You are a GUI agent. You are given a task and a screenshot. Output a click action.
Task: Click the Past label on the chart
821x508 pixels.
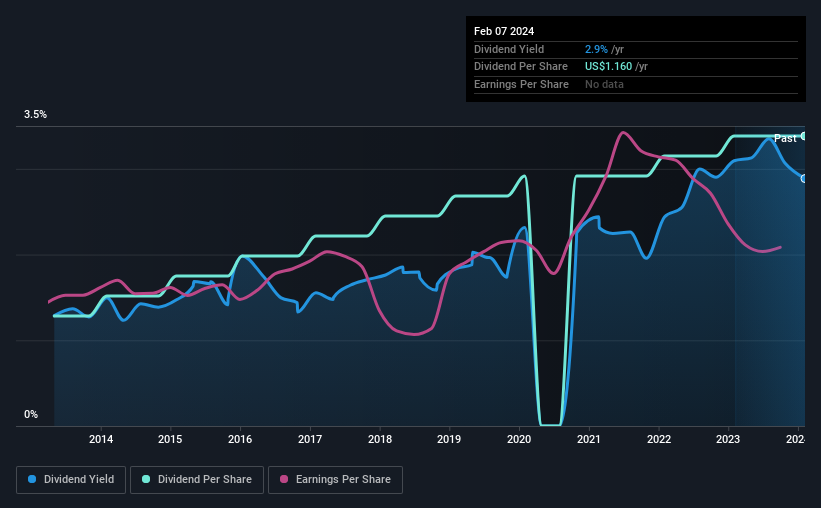click(785, 138)
